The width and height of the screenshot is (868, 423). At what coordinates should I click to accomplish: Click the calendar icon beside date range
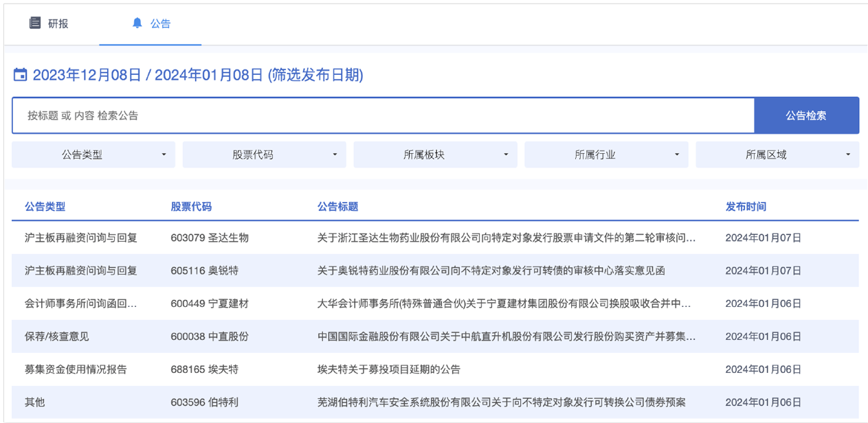tap(21, 75)
